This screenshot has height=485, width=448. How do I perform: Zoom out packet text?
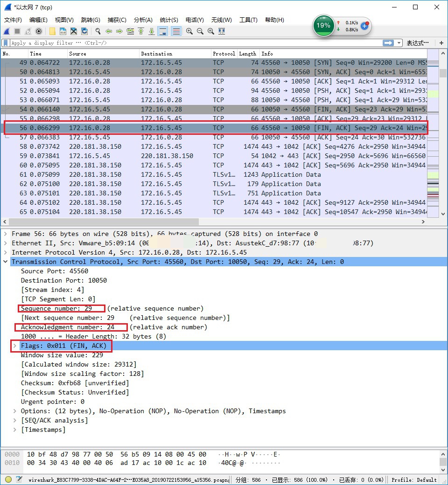coord(200,31)
